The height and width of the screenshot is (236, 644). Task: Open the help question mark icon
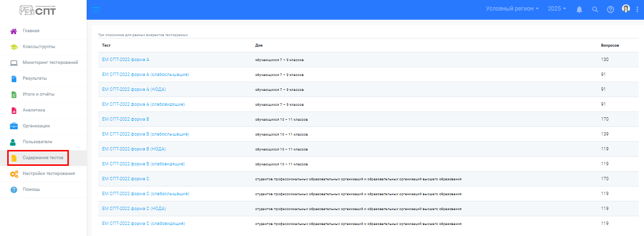coord(610,10)
